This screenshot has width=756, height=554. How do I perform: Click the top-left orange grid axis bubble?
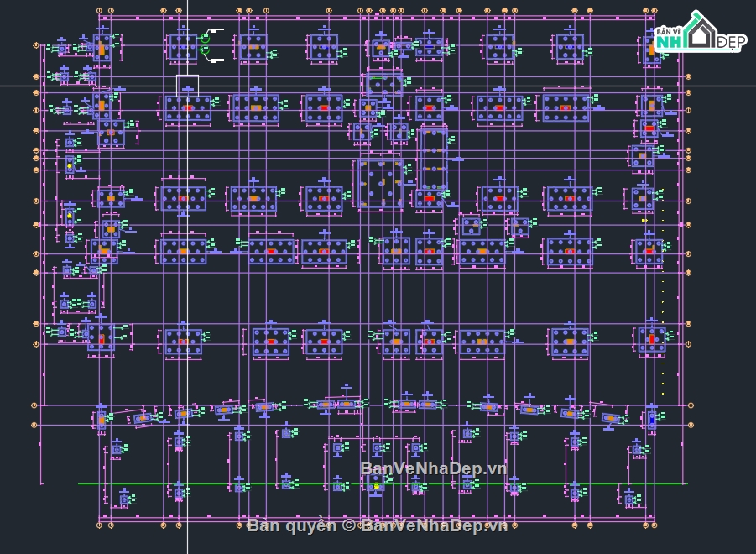(99, 10)
